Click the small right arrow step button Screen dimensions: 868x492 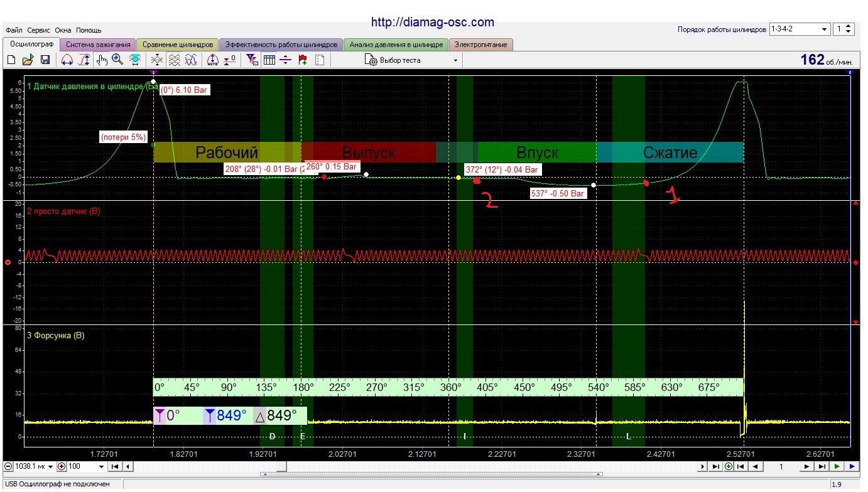[703, 466]
